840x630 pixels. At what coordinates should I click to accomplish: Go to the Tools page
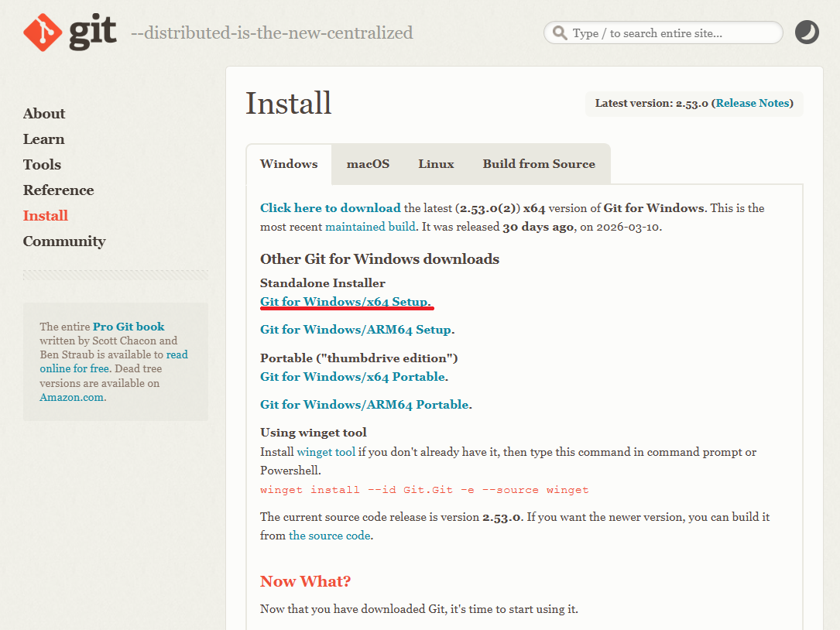click(x=42, y=164)
